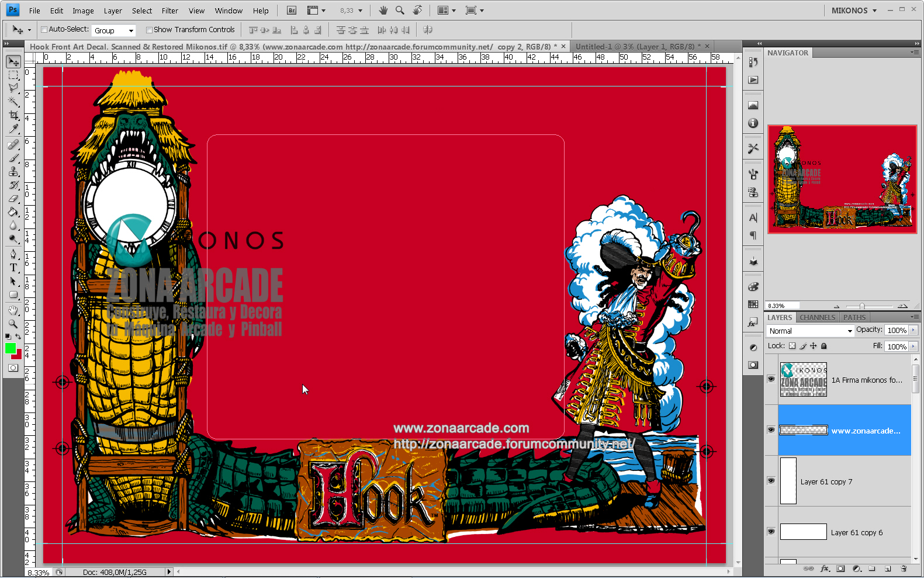Screen dimensions: 924x579
Task: Open the MIKONOS workspace switcher
Action: pyautogui.click(x=854, y=11)
